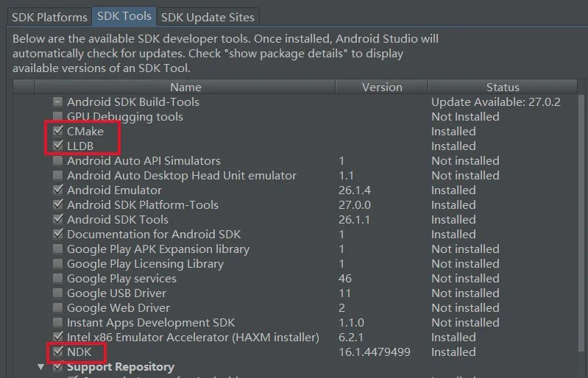Collapse the Support Repository group
588x378 pixels.
click(x=41, y=366)
